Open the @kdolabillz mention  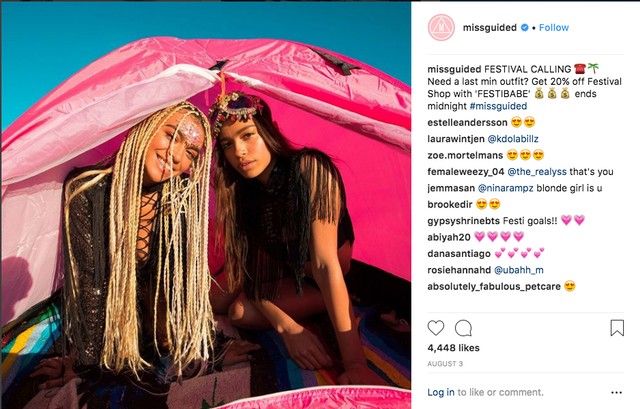513,139
